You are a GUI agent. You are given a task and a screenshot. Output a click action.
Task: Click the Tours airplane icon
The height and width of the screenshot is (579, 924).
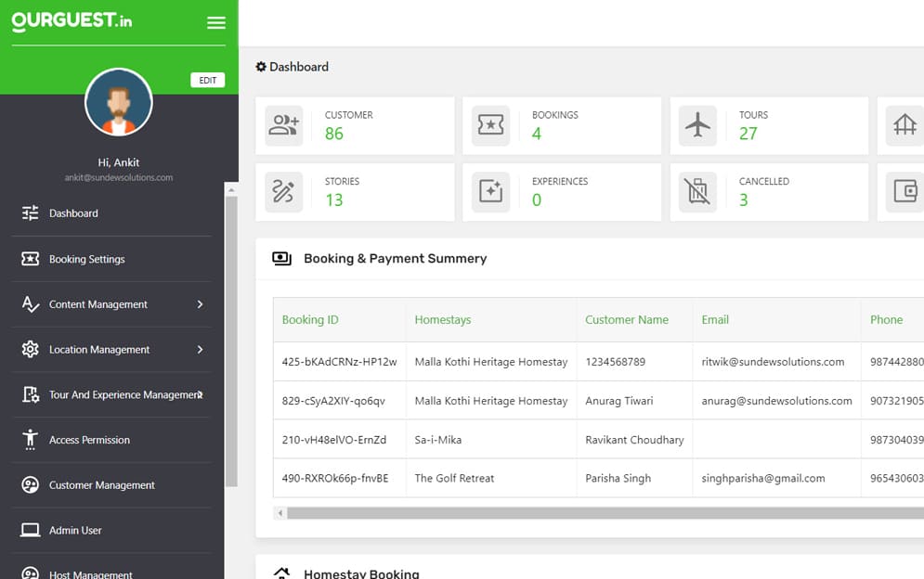pyautogui.click(x=697, y=125)
